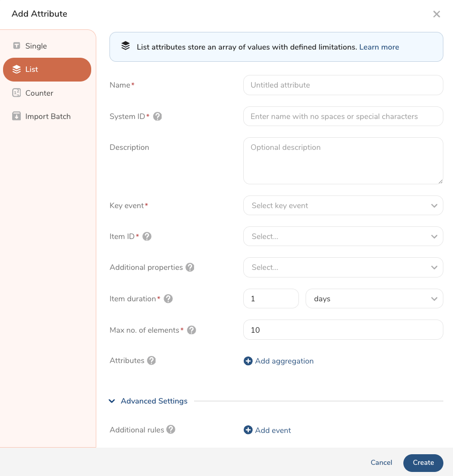This screenshot has width=453, height=476.
Task: Click the Additional properties help icon
Action: 190,267
